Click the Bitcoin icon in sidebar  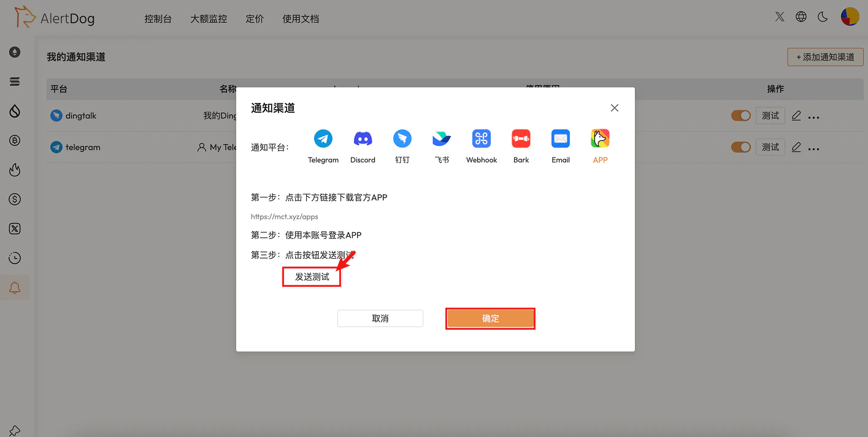point(15,140)
